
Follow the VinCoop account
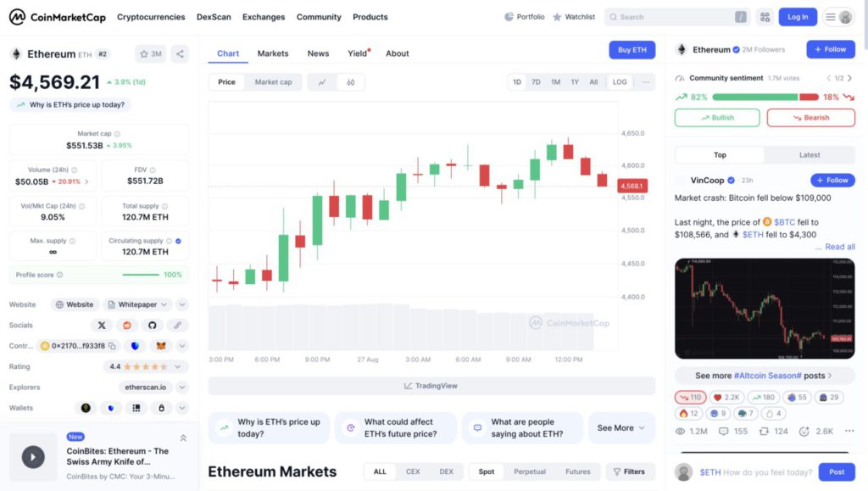coord(832,180)
